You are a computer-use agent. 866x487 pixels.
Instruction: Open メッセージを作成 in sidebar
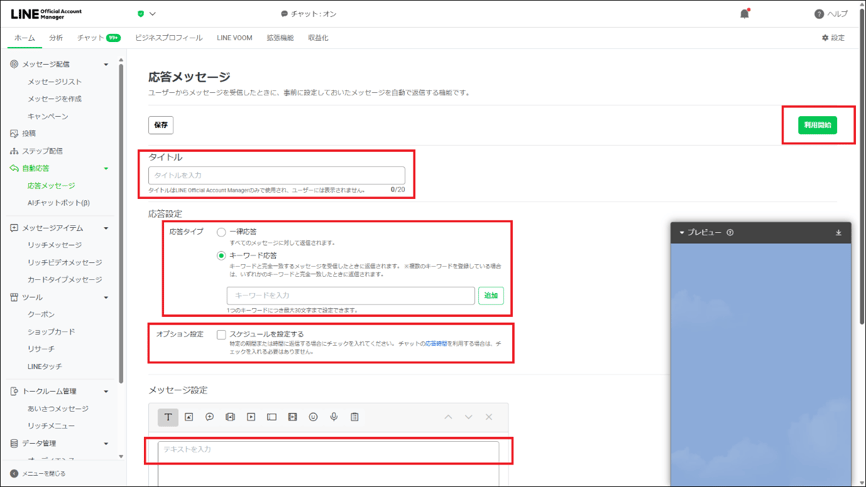tap(55, 99)
